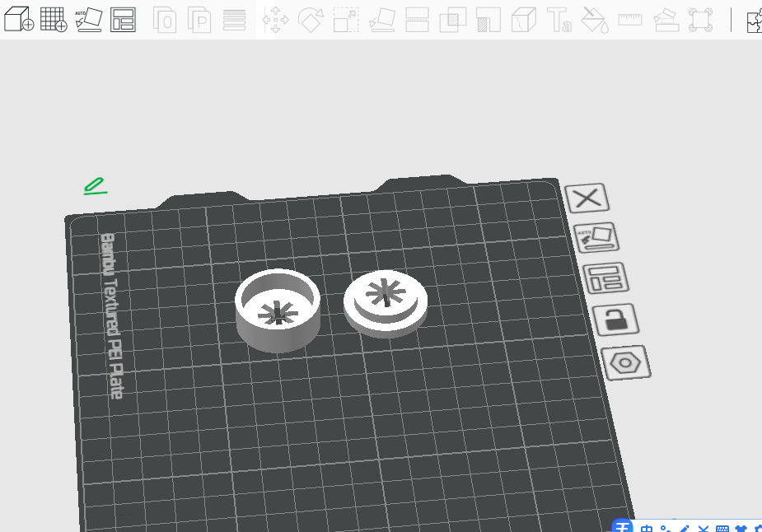This screenshot has height=532, width=762.
Task: Open the Mesh boolean tool
Action: [x=453, y=20]
